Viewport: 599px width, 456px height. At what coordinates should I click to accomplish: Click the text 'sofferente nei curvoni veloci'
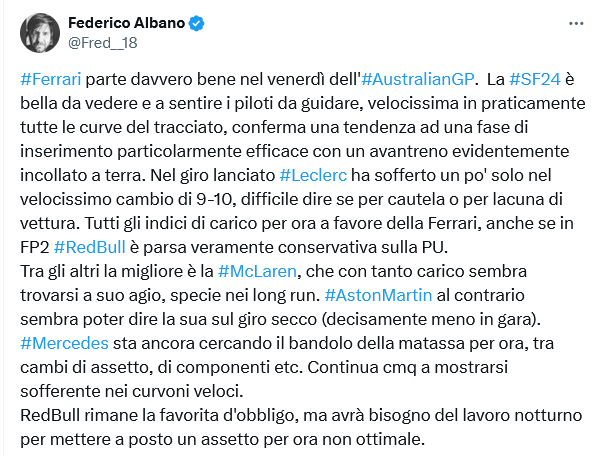pos(131,391)
